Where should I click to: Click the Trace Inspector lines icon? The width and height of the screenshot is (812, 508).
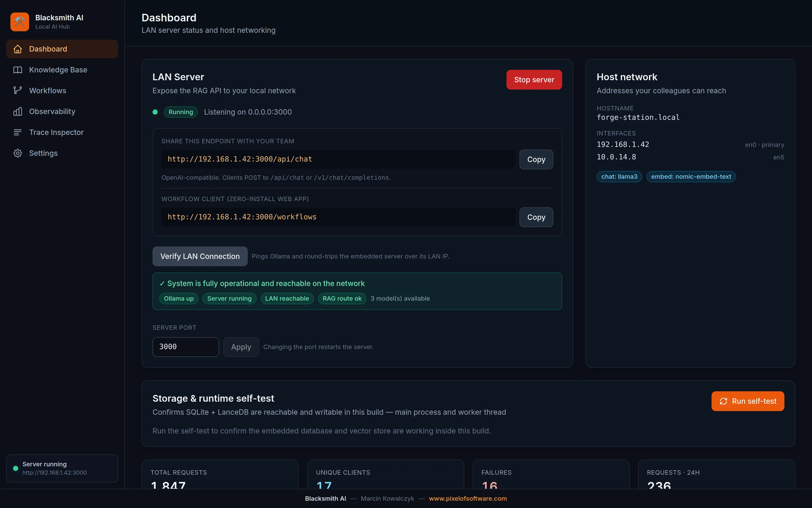tap(18, 132)
